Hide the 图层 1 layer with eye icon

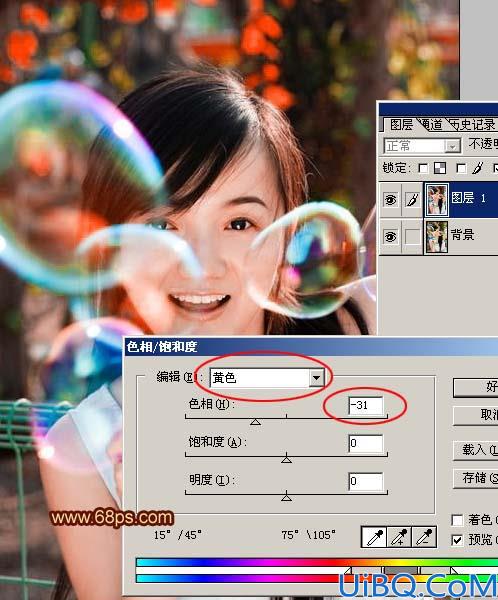pos(390,199)
